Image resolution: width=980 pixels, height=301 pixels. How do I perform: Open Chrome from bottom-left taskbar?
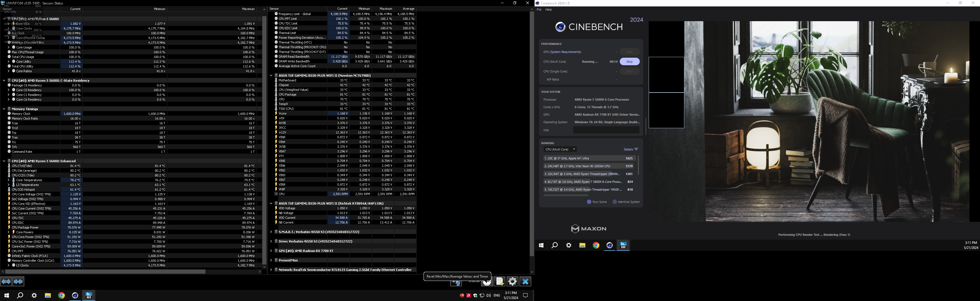(62, 295)
